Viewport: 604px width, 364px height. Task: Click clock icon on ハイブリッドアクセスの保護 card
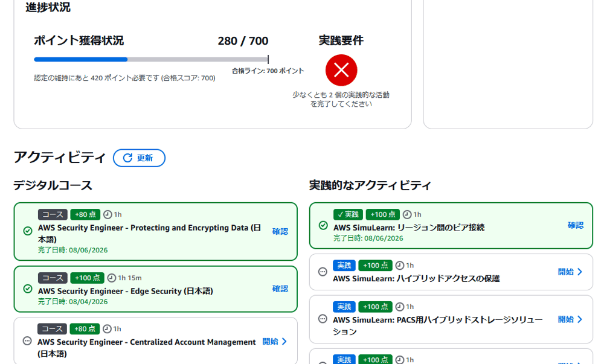pyautogui.click(x=400, y=266)
